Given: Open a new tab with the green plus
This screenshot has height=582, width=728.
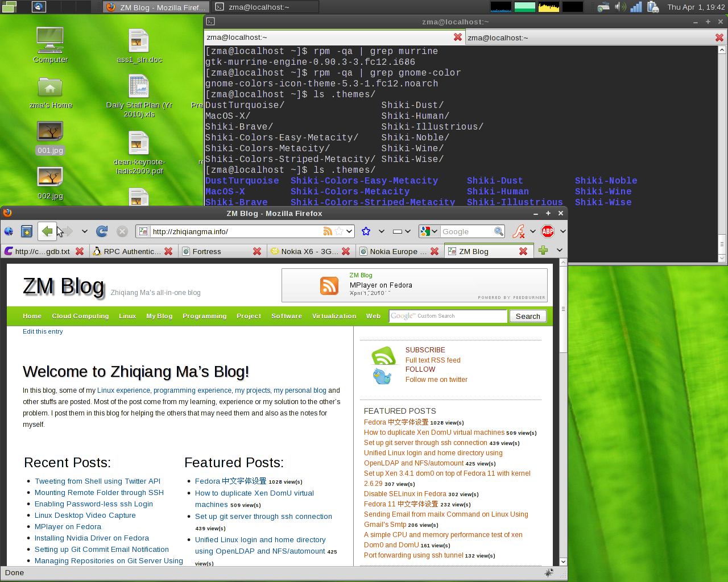Looking at the screenshot, I should [543, 250].
